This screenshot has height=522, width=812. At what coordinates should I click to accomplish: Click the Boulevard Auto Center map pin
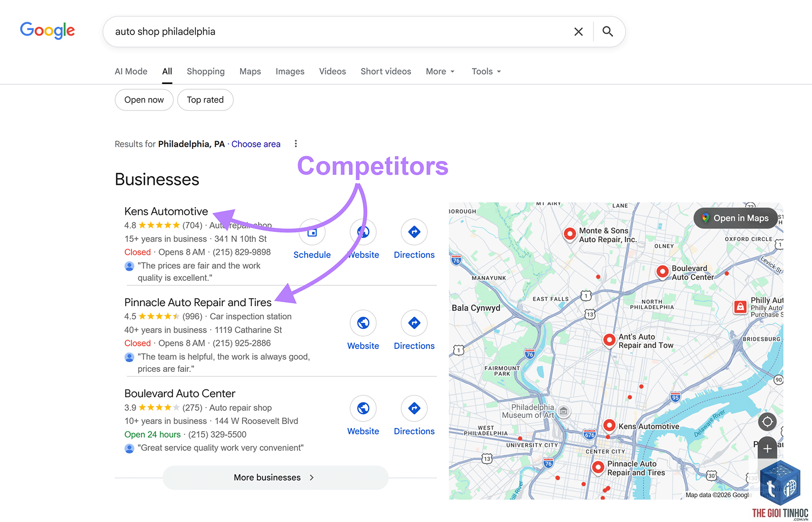click(x=662, y=272)
